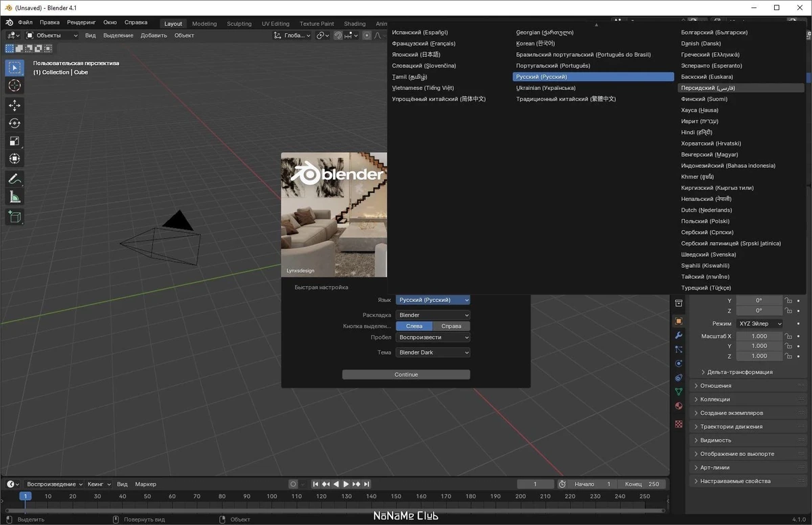Open the Collection properties tab icon
This screenshot has height=525, width=812.
(x=679, y=303)
